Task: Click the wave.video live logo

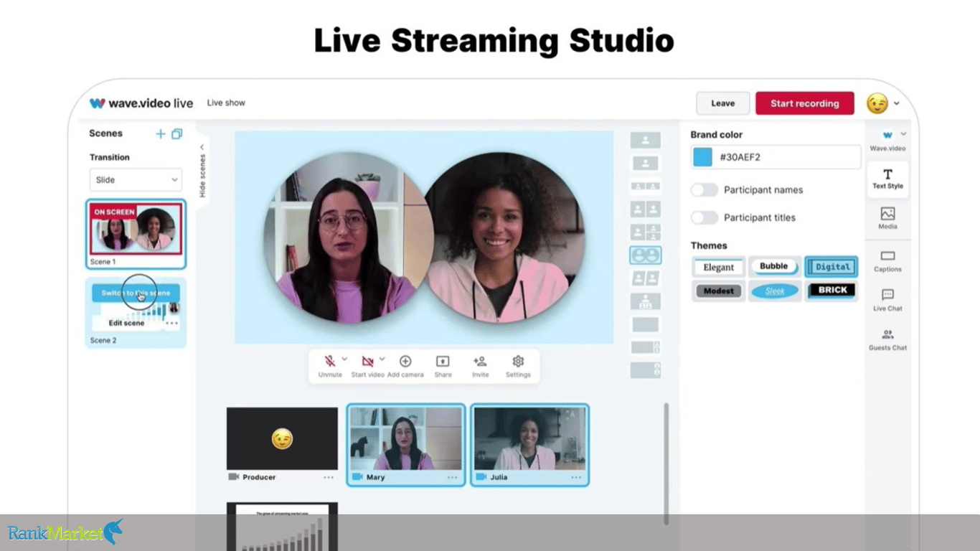Action: [x=141, y=103]
